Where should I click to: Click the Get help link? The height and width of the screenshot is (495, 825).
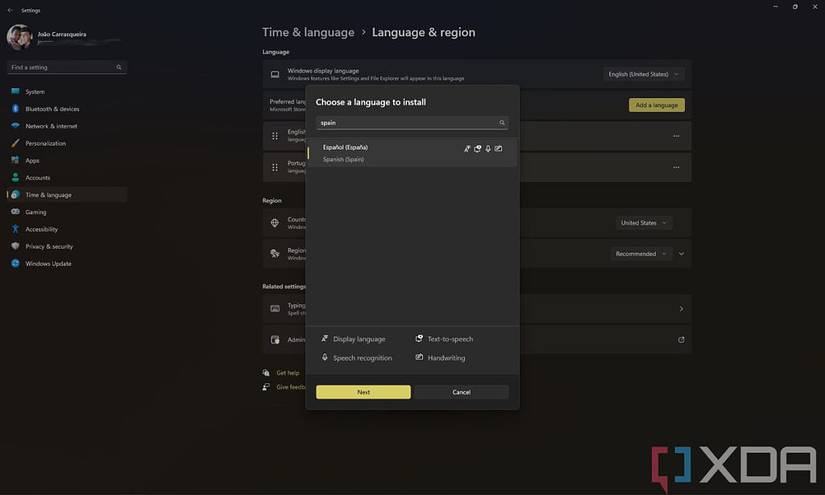288,373
